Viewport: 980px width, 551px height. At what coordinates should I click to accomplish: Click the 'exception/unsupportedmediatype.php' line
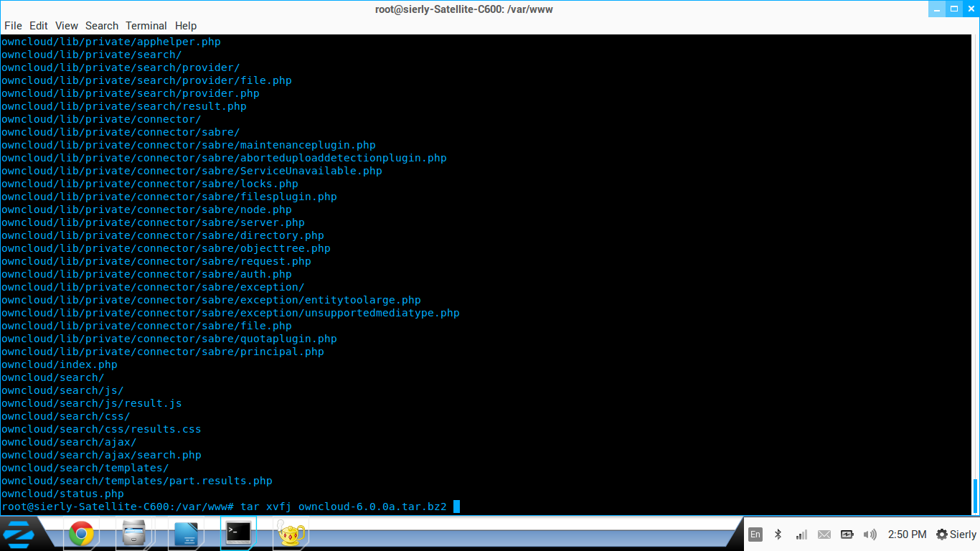[230, 313]
